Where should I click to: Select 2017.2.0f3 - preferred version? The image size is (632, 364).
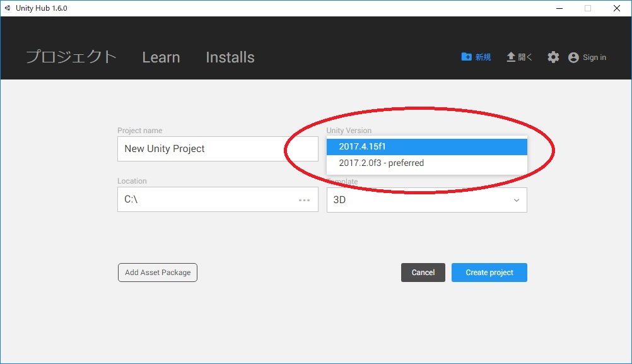(x=427, y=163)
